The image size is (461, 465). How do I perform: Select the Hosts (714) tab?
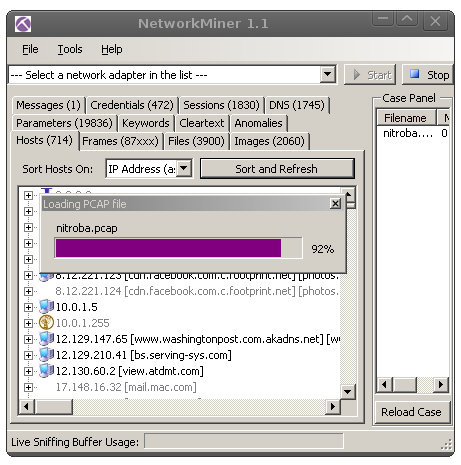pyautogui.click(x=45, y=141)
